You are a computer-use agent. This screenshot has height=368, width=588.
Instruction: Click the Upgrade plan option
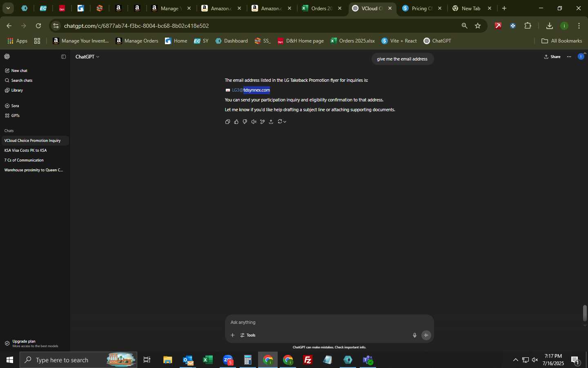(x=34, y=343)
